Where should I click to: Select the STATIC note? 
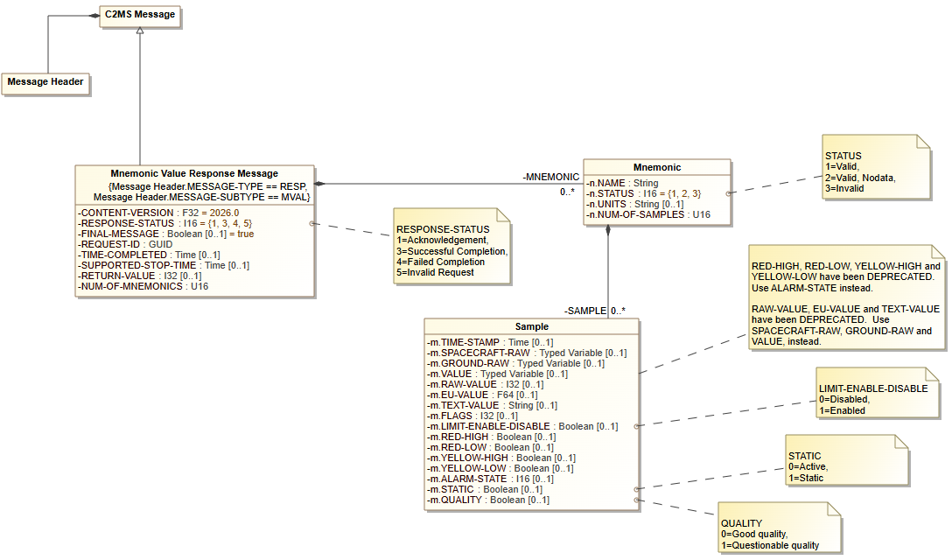tap(845, 466)
